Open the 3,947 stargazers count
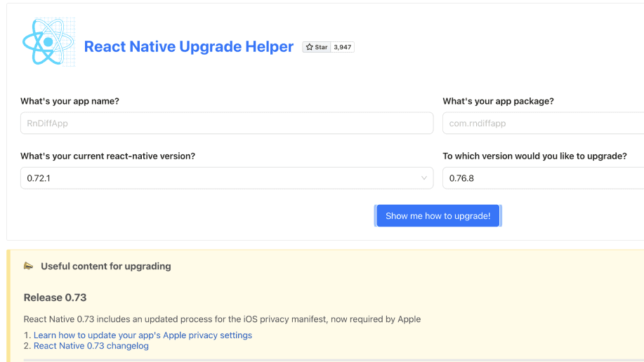The width and height of the screenshot is (644, 362). [343, 47]
